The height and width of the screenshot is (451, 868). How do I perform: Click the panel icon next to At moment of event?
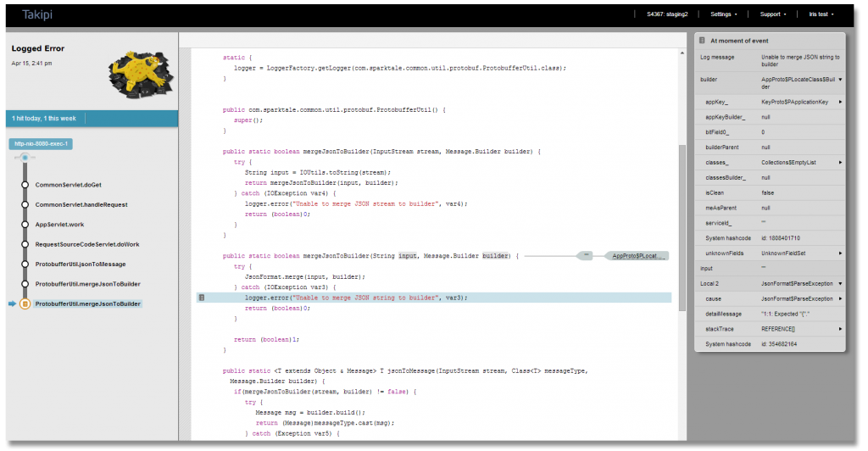click(x=702, y=41)
